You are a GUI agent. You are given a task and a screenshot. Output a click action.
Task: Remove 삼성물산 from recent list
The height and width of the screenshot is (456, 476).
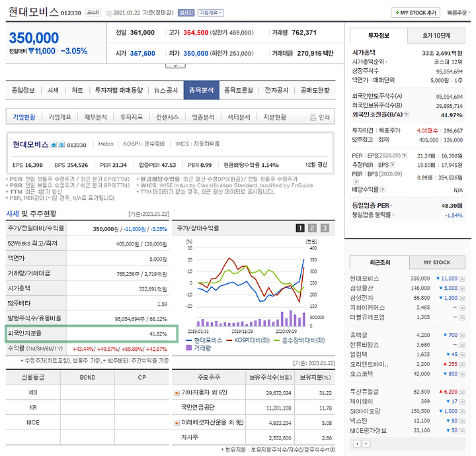tap(462, 289)
